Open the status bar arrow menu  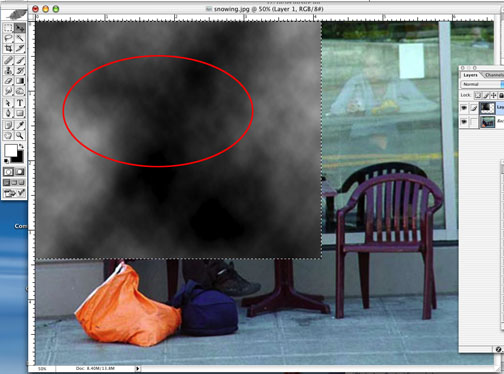tap(137, 369)
